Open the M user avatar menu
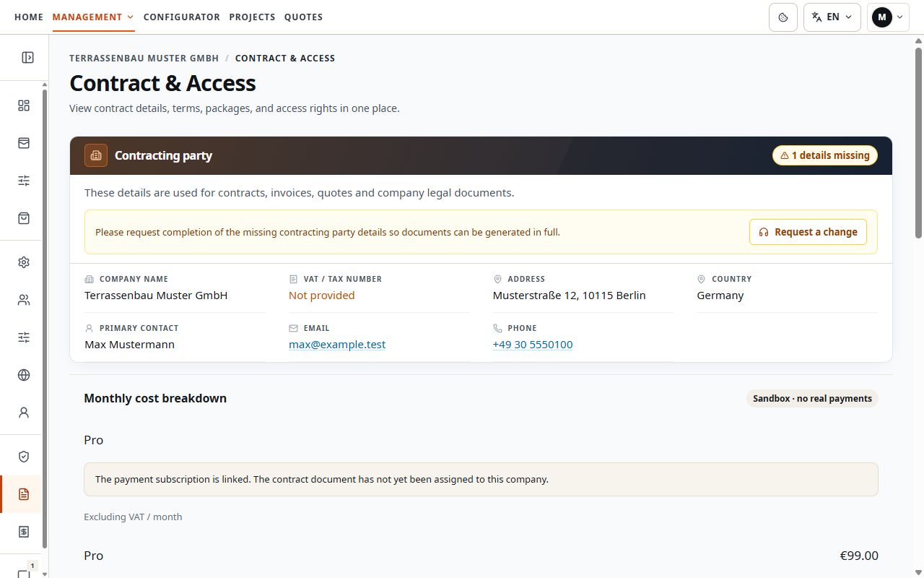The image size is (924, 578). (888, 17)
